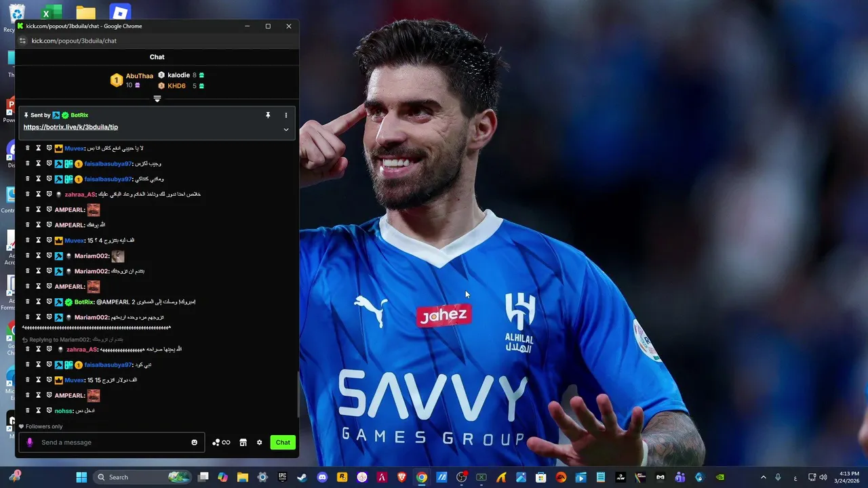Open the emoji picker in message box
Image resolution: width=868 pixels, height=488 pixels.
point(194,443)
